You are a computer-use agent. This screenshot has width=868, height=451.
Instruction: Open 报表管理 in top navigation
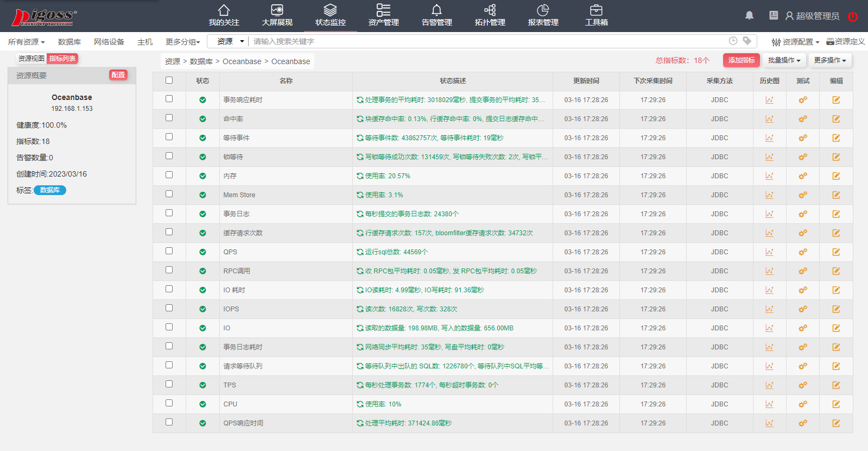click(543, 16)
